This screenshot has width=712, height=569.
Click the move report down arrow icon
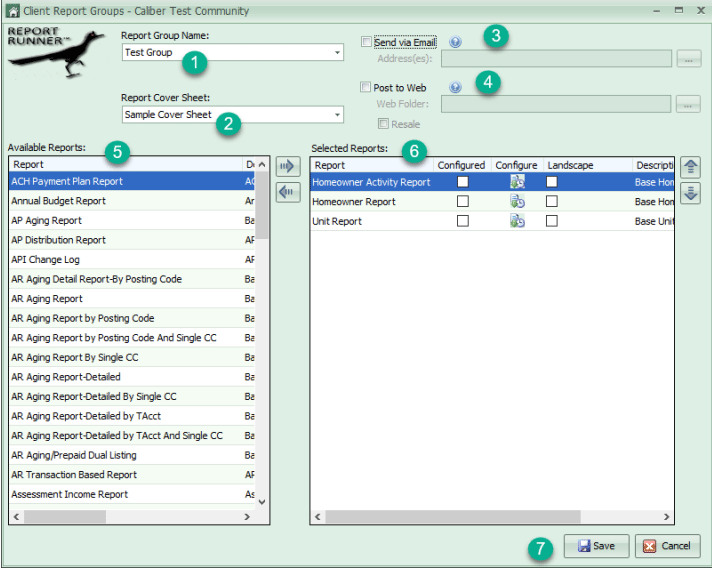[690, 193]
